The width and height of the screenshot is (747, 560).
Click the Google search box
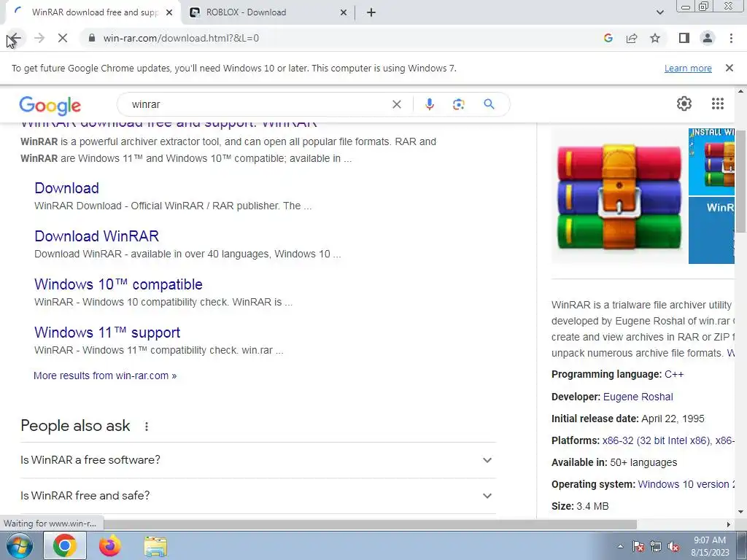(x=258, y=104)
